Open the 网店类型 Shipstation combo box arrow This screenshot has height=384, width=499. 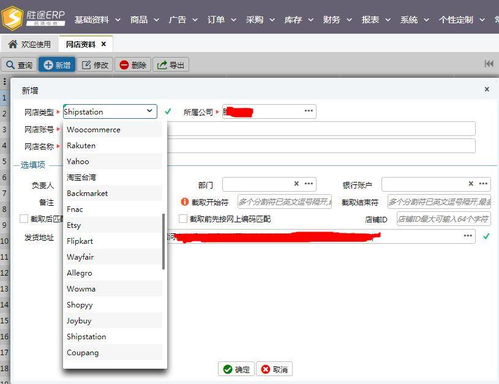149,111
